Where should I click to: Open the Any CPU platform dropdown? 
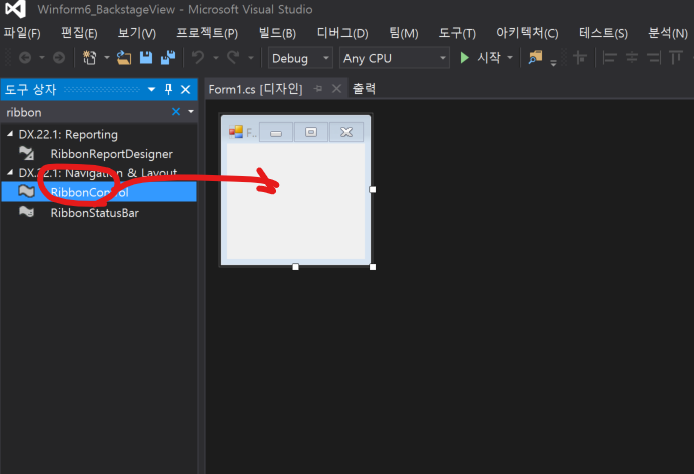click(394, 58)
